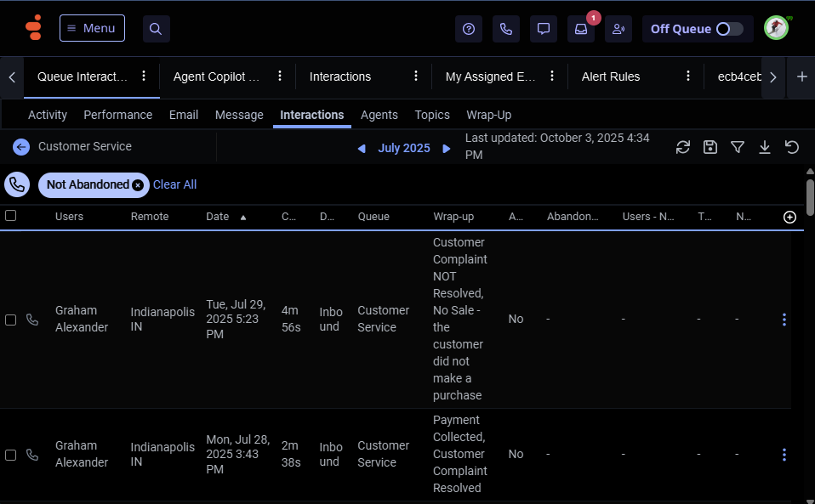Click the refresh data icon
The width and height of the screenshot is (815, 504).
pyautogui.click(x=682, y=147)
